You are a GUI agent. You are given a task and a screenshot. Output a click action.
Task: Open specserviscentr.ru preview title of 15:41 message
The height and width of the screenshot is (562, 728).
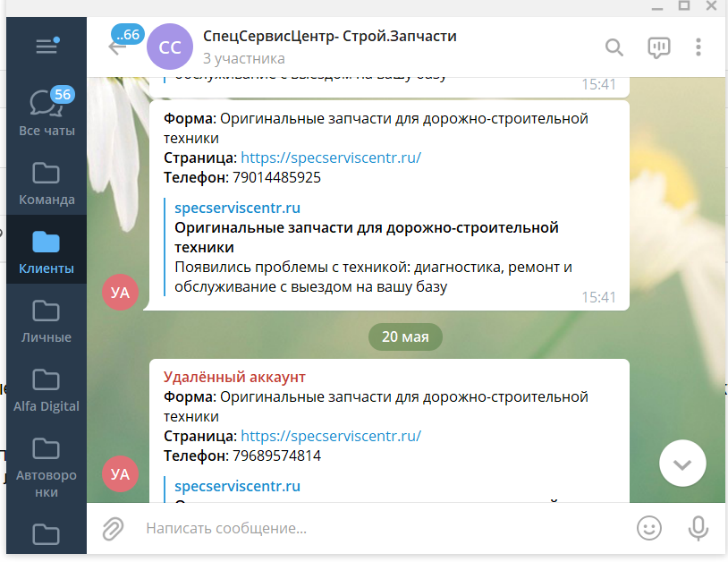click(x=237, y=208)
